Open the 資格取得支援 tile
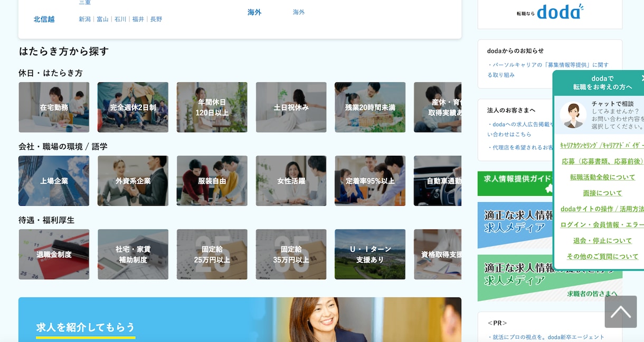The height and width of the screenshot is (342, 644). 438,254
